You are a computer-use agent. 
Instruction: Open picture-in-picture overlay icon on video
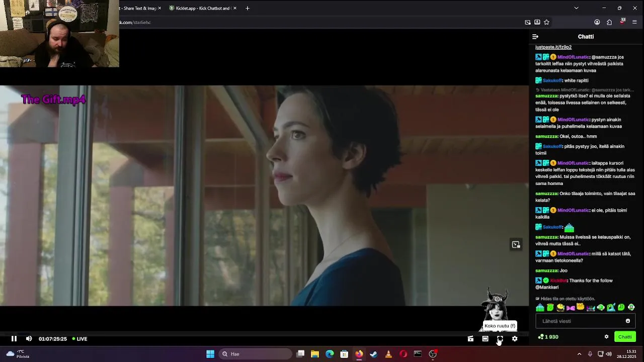pos(516,244)
